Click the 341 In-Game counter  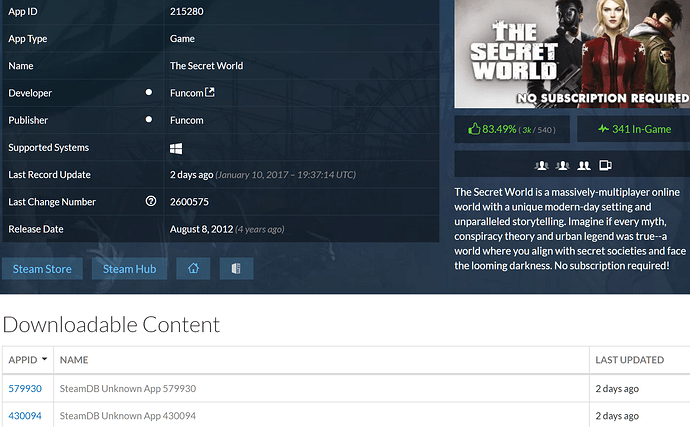(x=634, y=129)
